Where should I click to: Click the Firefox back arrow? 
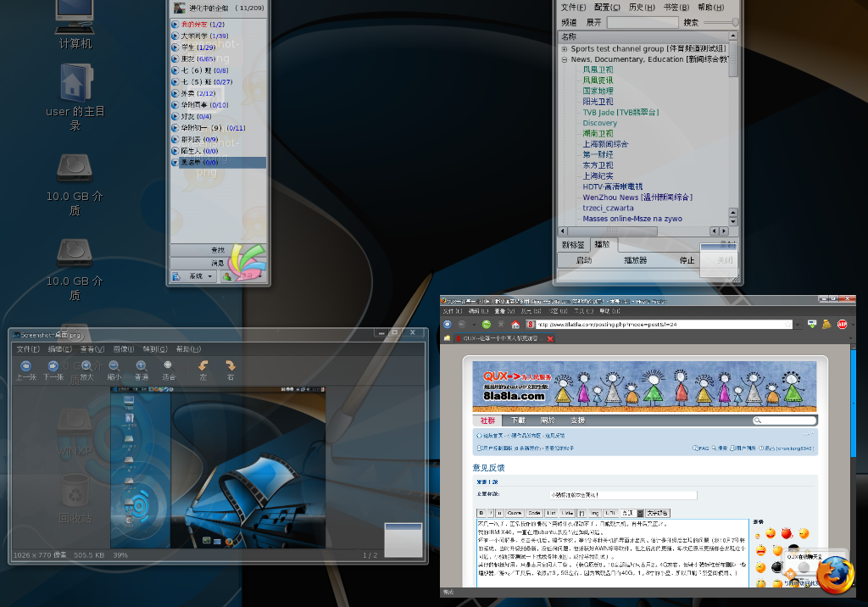pos(448,325)
